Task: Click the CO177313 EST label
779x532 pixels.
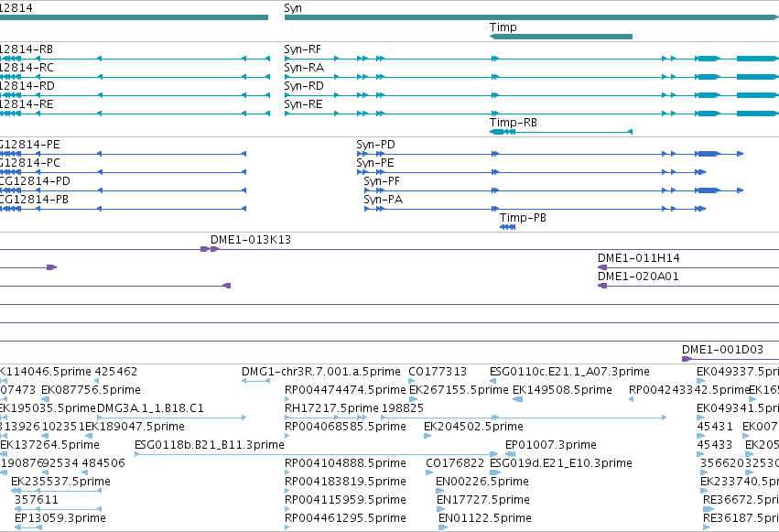Action: (438, 372)
